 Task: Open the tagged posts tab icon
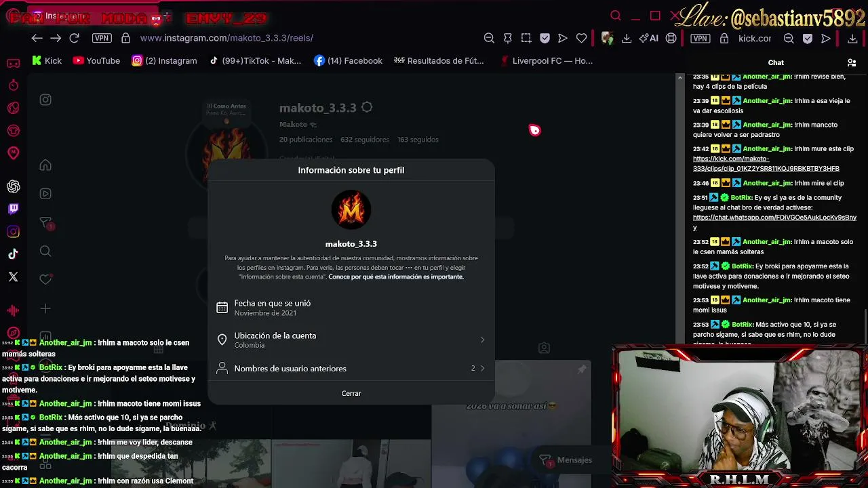pos(544,348)
